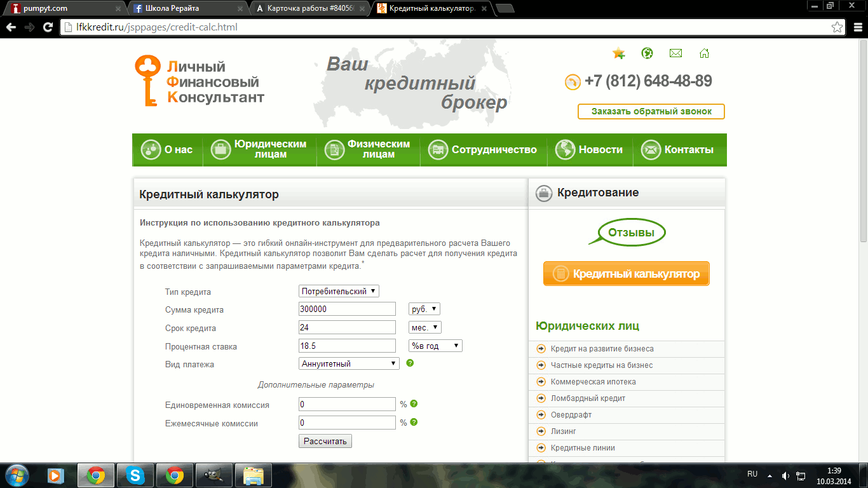The image size is (868, 488).
Task: Open Windows Explorer folder in taskbar
Action: 254,475
